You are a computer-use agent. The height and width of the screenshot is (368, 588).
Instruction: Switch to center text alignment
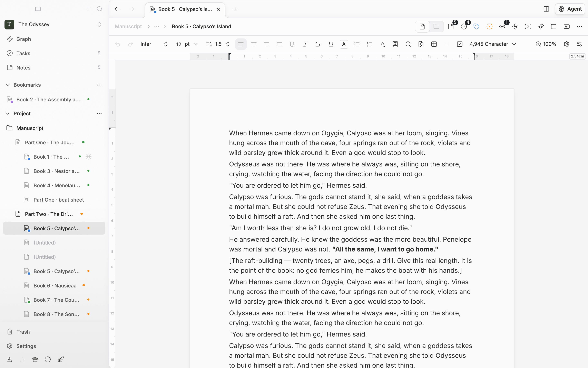coord(254,44)
